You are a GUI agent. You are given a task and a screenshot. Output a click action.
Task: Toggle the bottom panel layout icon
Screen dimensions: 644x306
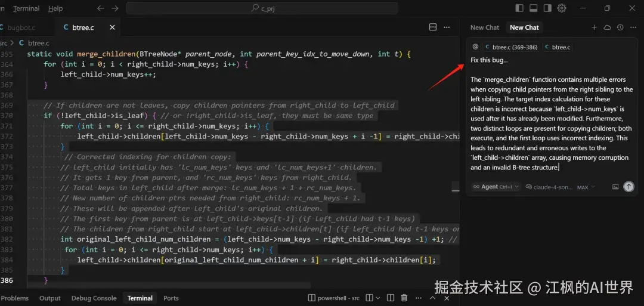[534, 8]
